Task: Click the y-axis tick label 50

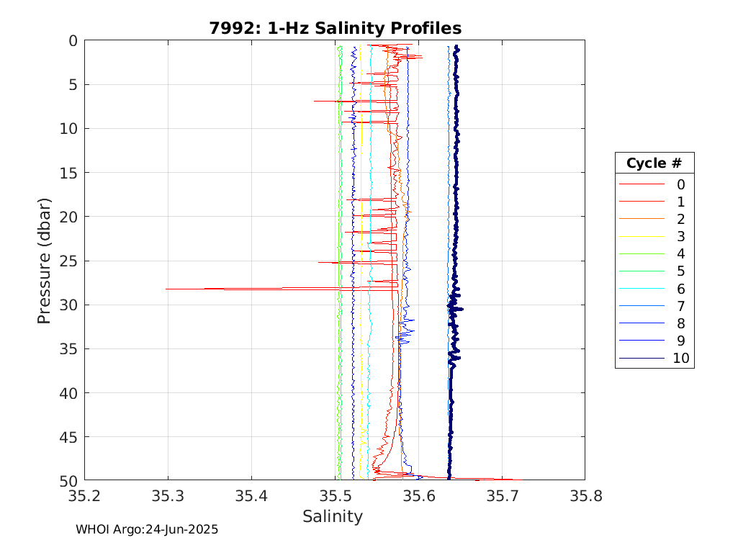Action: [x=68, y=481]
